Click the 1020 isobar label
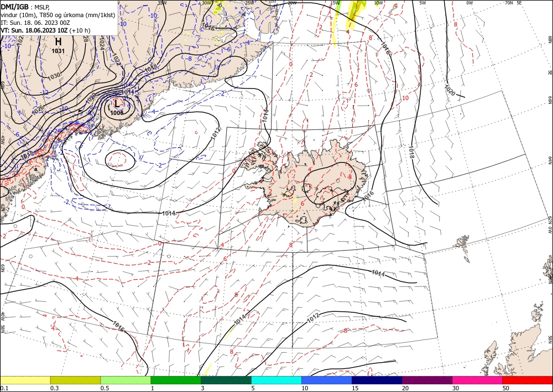 [x=450, y=90]
